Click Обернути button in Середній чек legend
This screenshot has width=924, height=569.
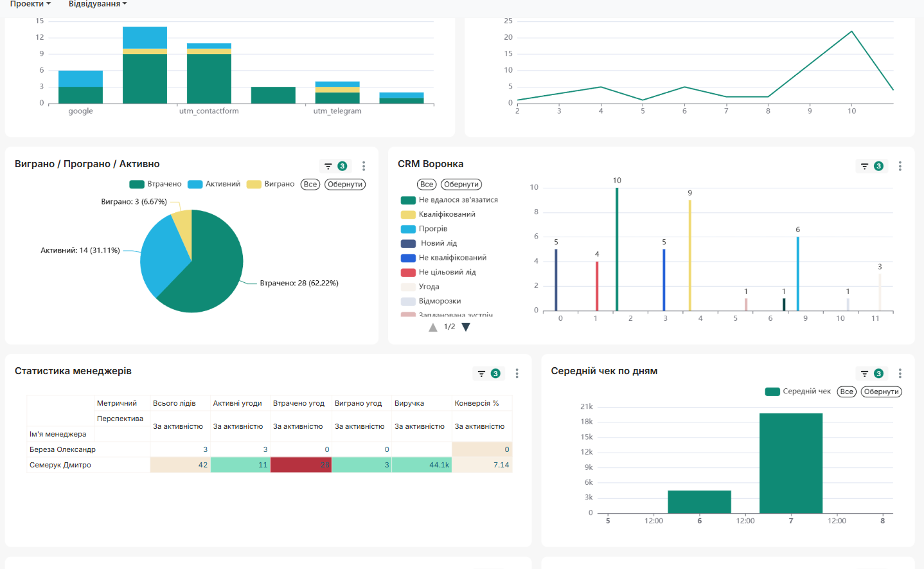pos(881,392)
